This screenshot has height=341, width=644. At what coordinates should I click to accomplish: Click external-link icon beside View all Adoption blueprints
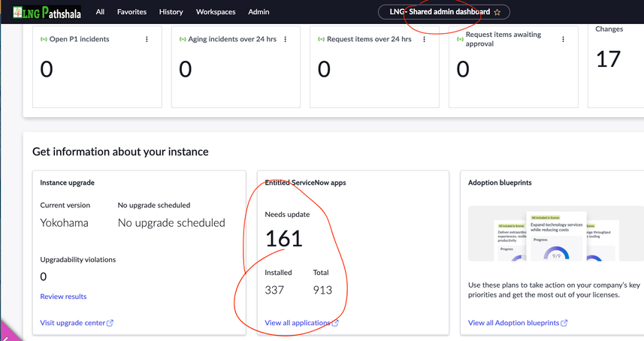(x=564, y=323)
